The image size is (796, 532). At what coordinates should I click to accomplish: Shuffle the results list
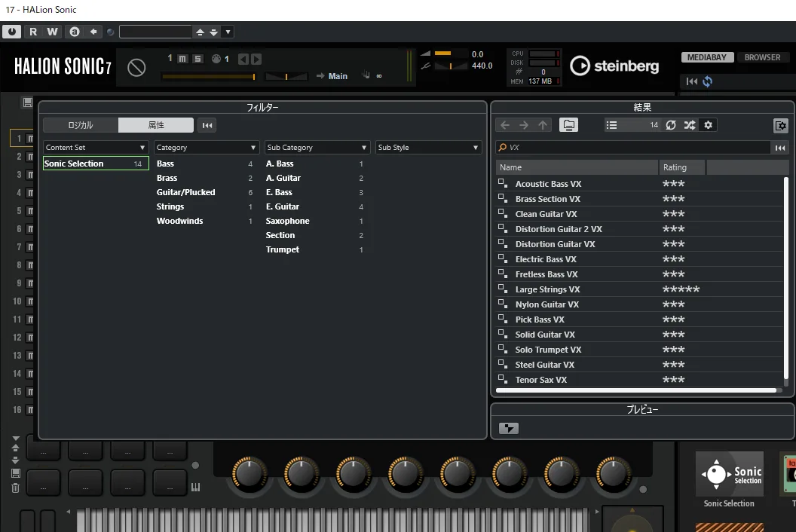[x=690, y=125]
